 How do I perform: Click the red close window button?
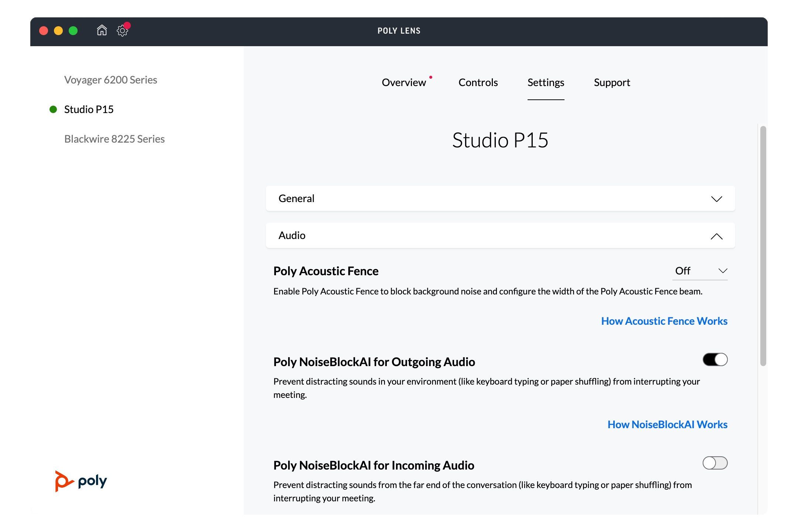(x=44, y=31)
